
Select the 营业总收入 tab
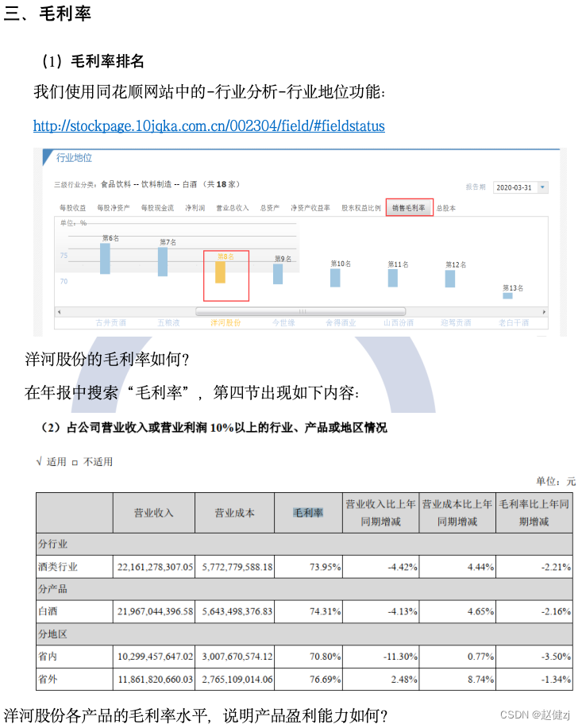[233, 208]
